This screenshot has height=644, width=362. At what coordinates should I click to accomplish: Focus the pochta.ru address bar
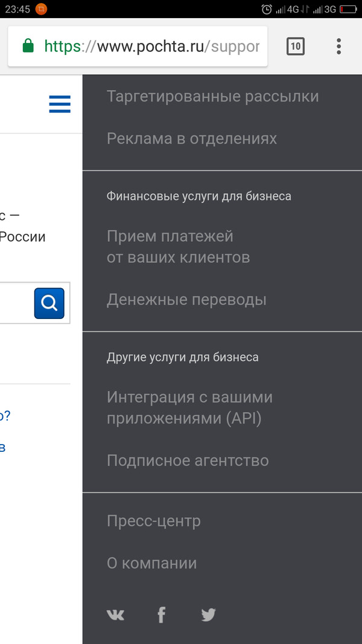click(x=151, y=46)
